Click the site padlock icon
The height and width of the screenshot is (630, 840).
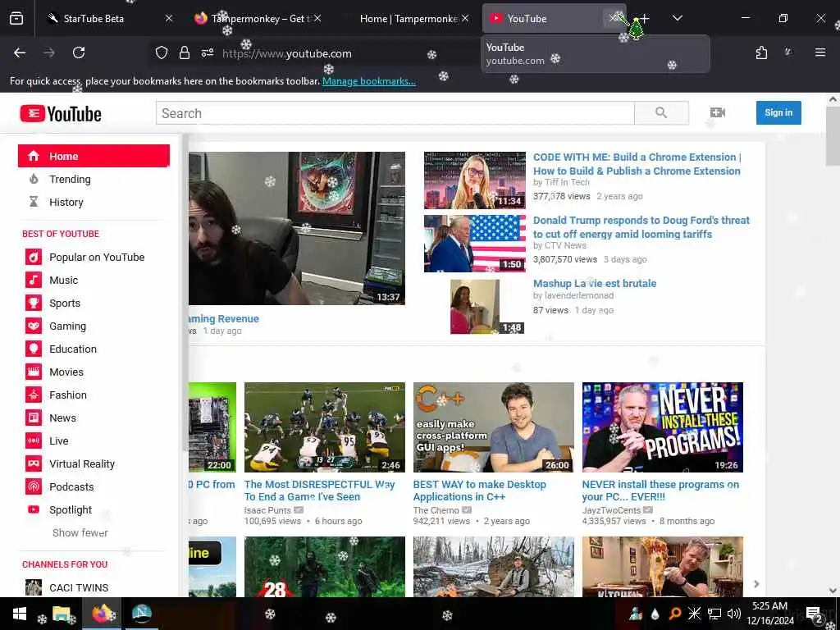click(185, 52)
